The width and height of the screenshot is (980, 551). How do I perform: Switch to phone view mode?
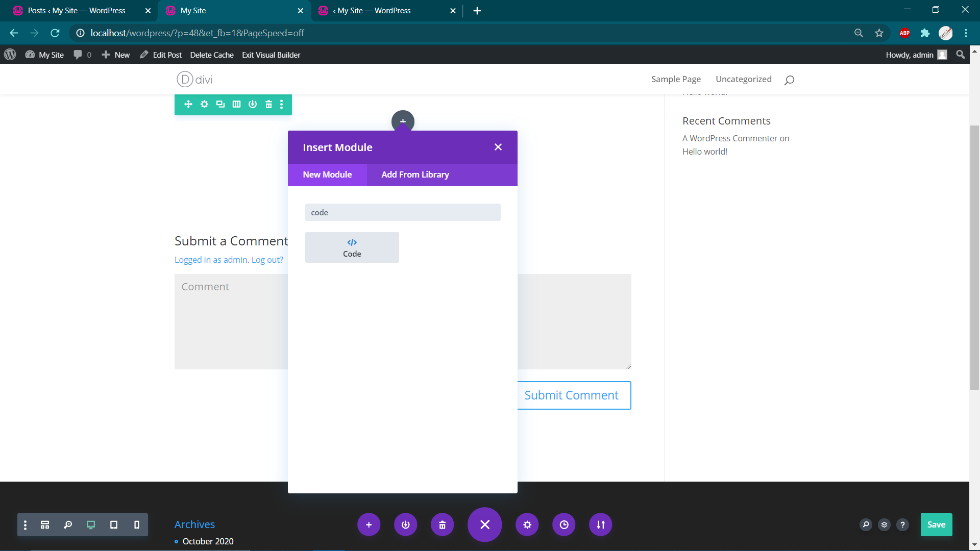point(136,524)
